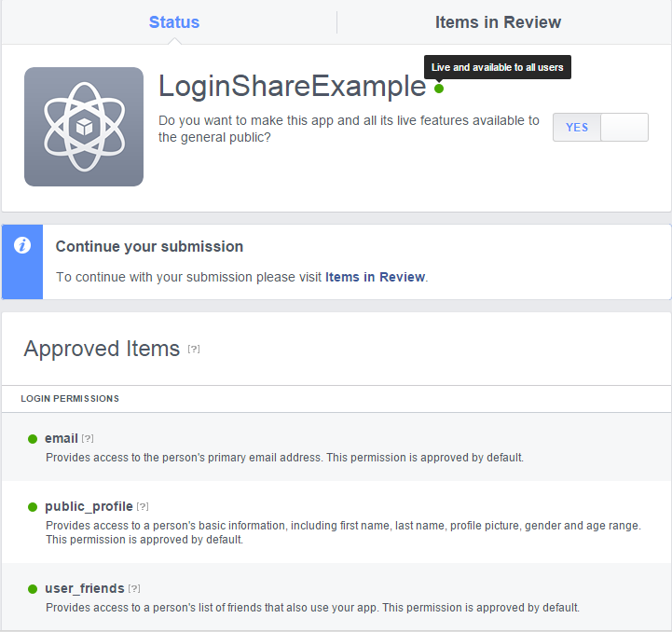Screen dimensions: 672x632
Task: Open the Items in Review tab
Action: 498,21
